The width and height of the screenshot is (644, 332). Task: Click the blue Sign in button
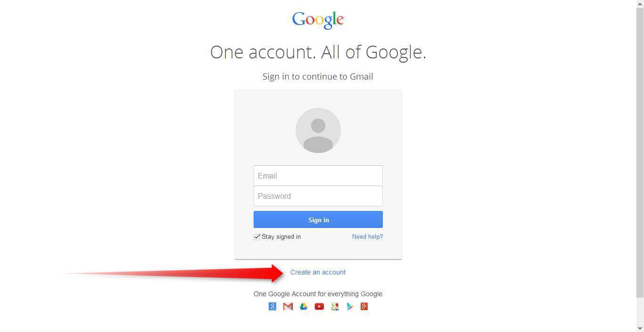point(318,219)
